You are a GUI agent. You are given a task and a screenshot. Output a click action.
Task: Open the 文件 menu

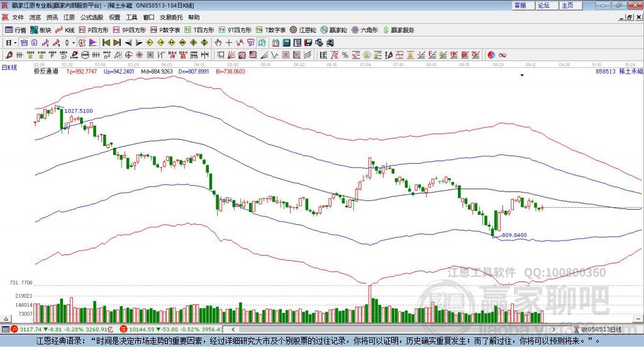18,17
